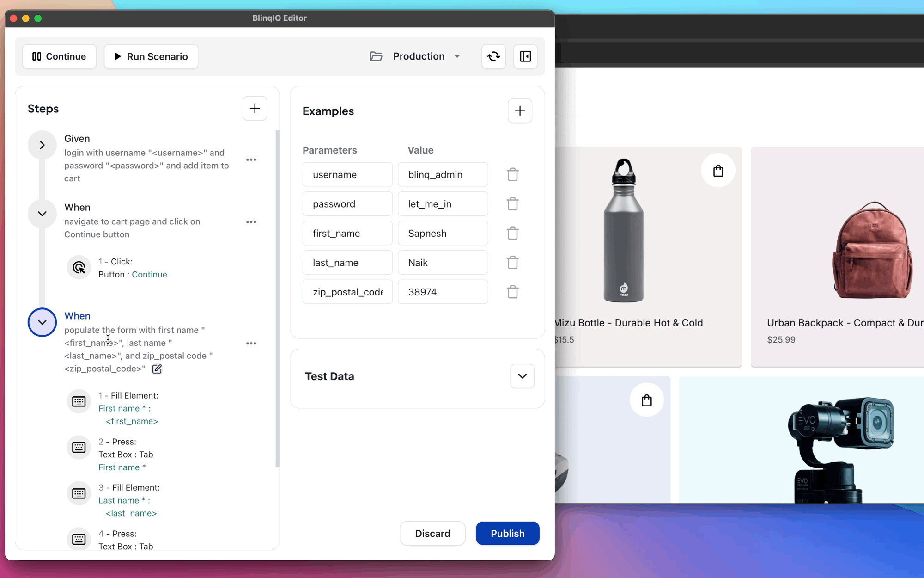The image size is (924, 578).
Task: Toggle the active When step blue indicator
Action: pyautogui.click(x=42, y=322)
